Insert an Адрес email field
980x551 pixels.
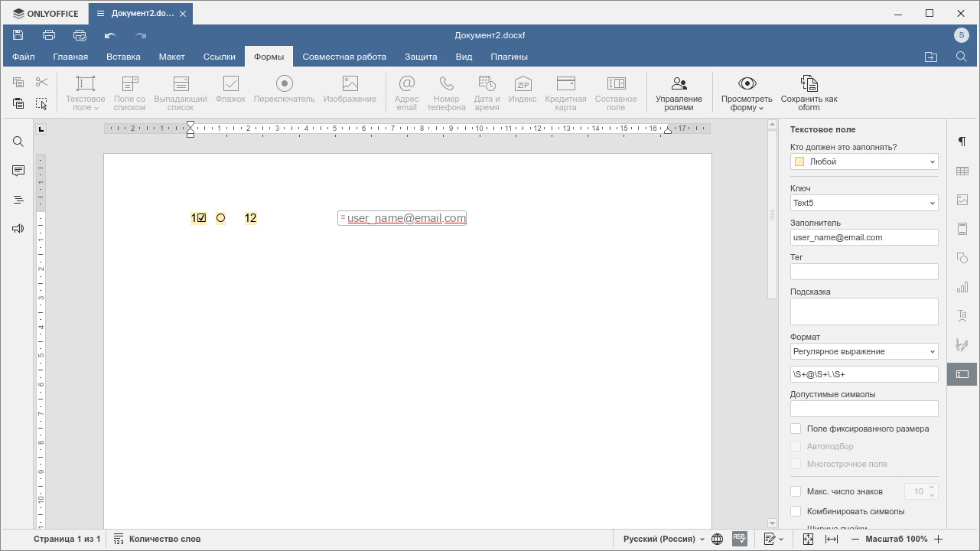pos(407,93)
